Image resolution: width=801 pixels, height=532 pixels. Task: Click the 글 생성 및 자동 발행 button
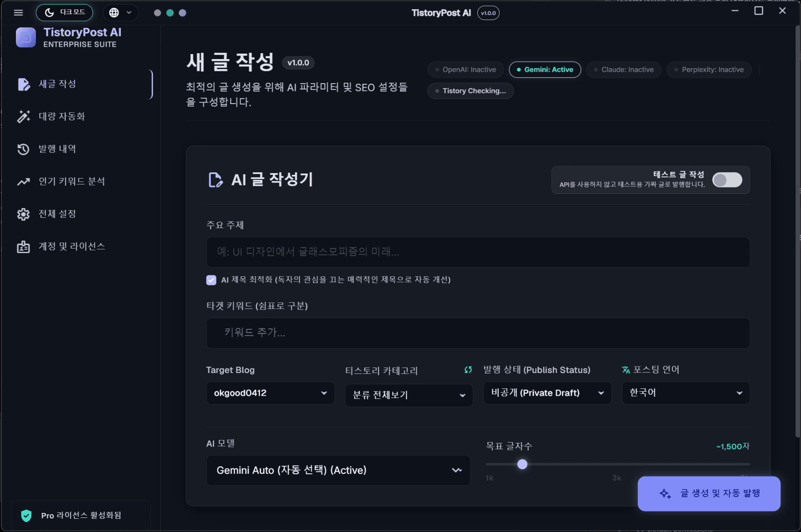(x=709, y=494)
